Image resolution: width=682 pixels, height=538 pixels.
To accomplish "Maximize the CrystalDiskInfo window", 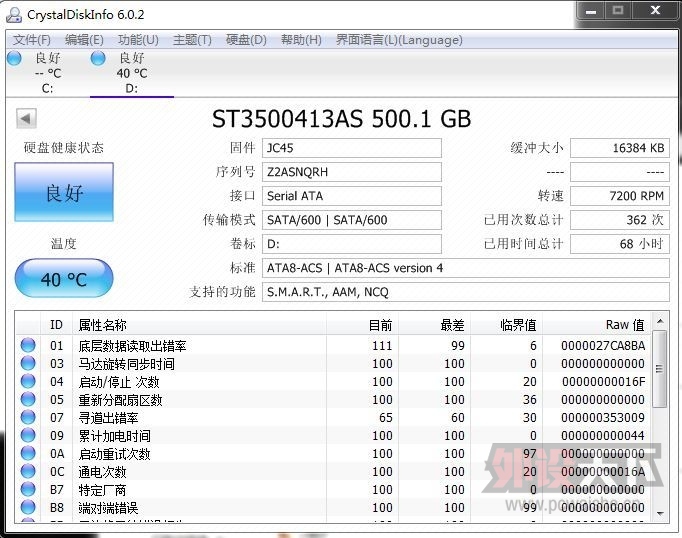I will [x=618, y=11].
